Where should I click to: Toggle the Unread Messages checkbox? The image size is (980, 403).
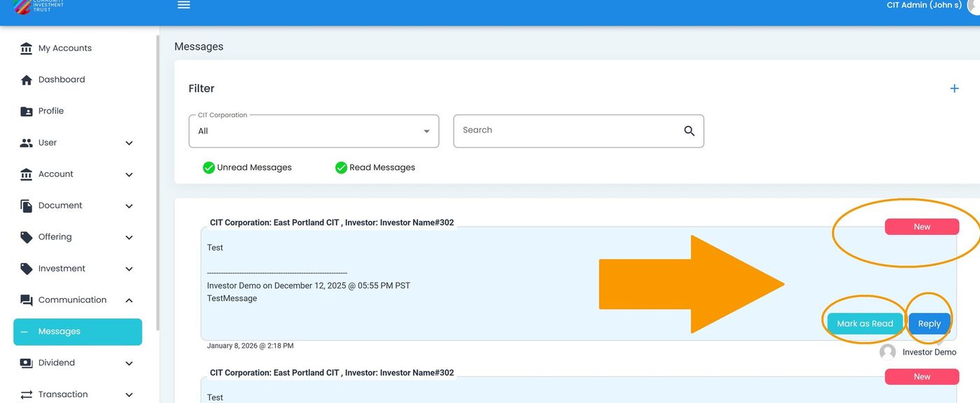click(209, 168)
